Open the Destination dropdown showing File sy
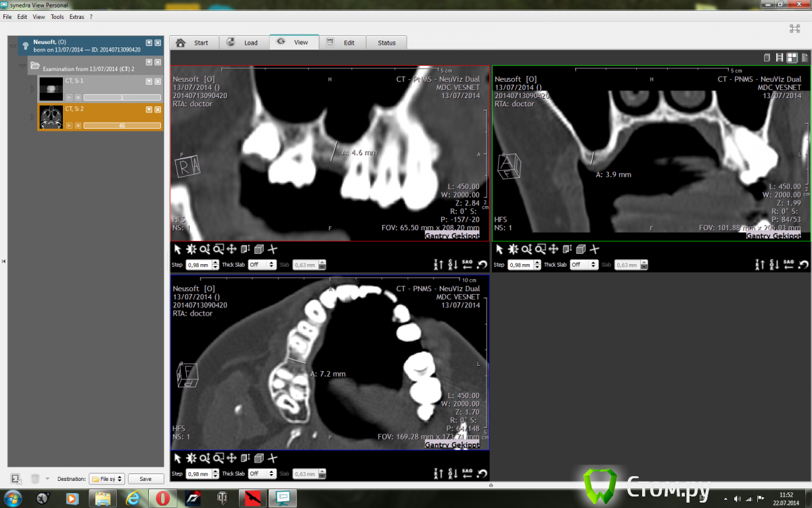812x508 pixels. pyautogui.click(x=107, y=479)
